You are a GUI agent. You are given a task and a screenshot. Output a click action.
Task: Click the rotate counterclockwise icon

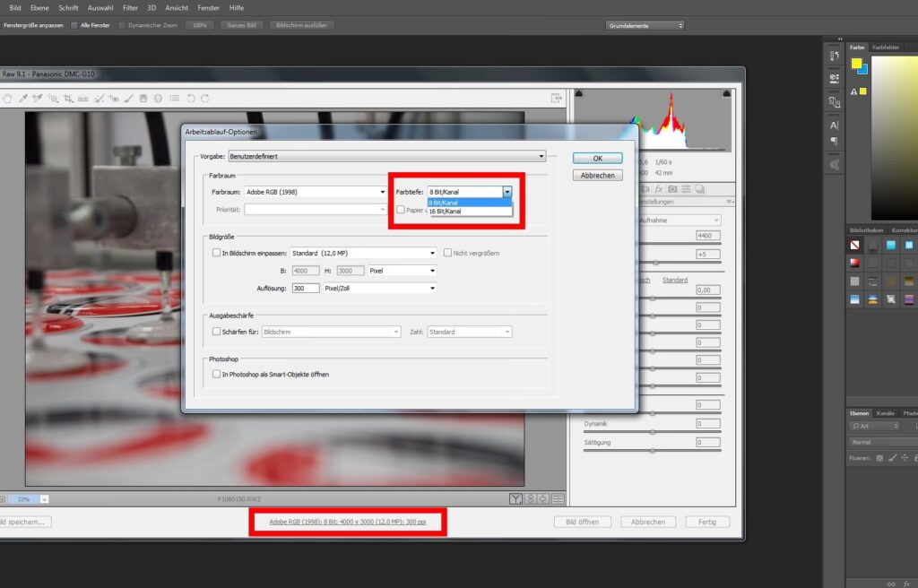pos(190,98)
